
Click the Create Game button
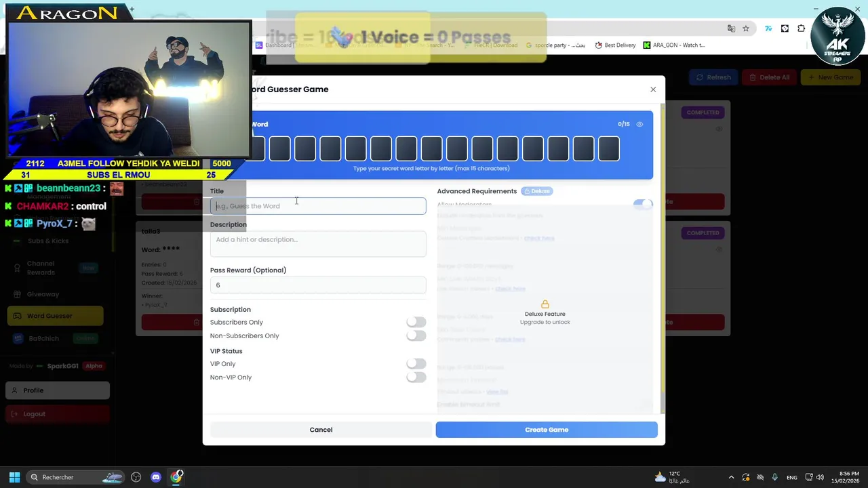coord(547,430)
